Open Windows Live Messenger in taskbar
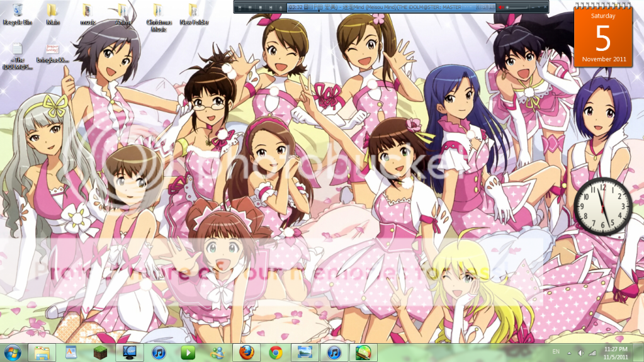Viewport: 644px width, 362px height. [217, 353]
